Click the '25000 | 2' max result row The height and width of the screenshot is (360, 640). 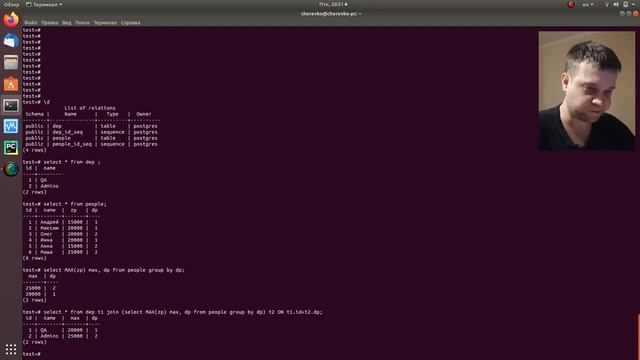click(40, 288)
